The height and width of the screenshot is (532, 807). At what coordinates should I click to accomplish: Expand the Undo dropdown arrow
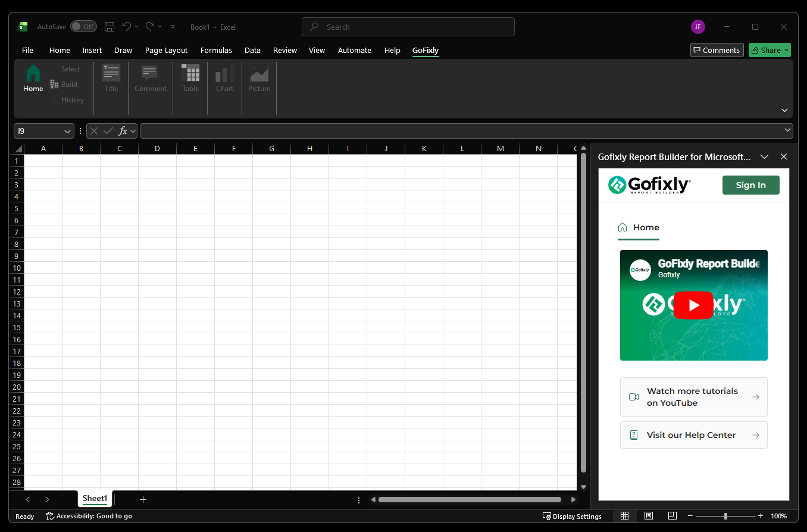pos(137,26)
